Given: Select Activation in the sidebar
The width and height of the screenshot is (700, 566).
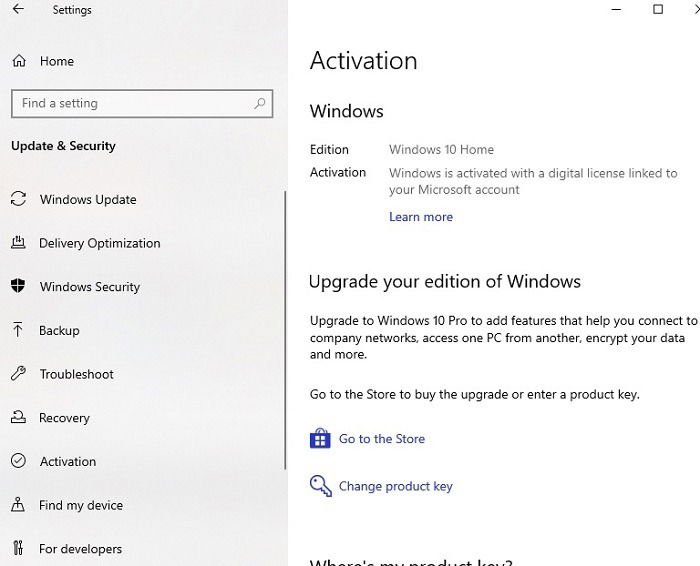Looking at the screenshot, I should pos(68,462).
